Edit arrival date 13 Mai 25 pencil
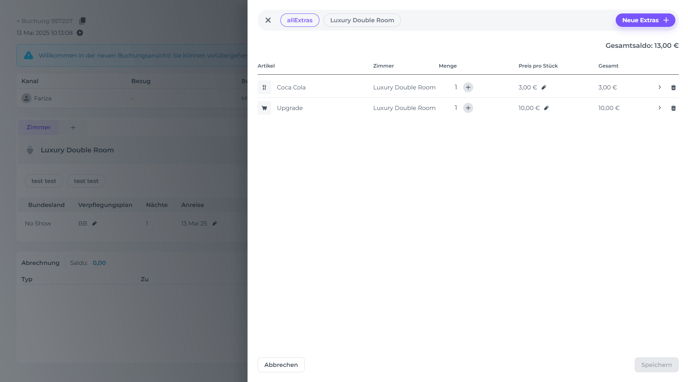 click(x=215, y=223)
